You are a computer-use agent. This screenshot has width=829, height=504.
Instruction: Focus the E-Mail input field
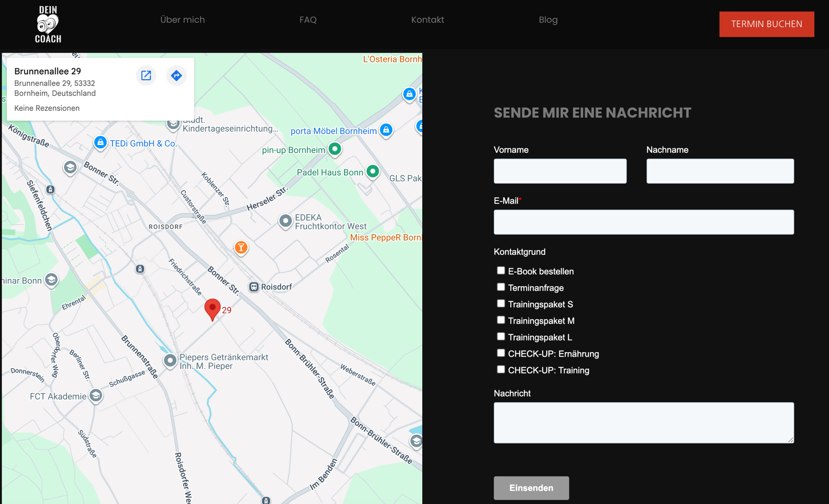(643, 222)
